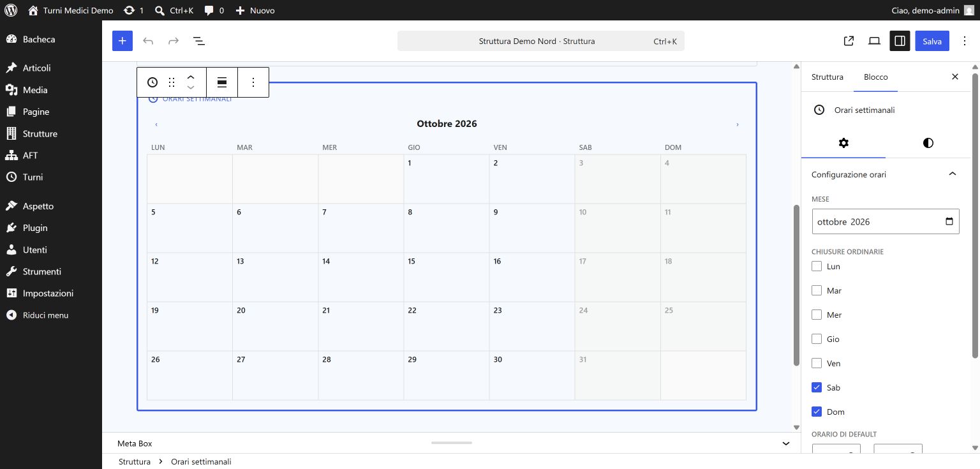This screenshot has width=980, height=469.
Task: Click the Orari settimanali block clock icon
Action: (152, 82)
